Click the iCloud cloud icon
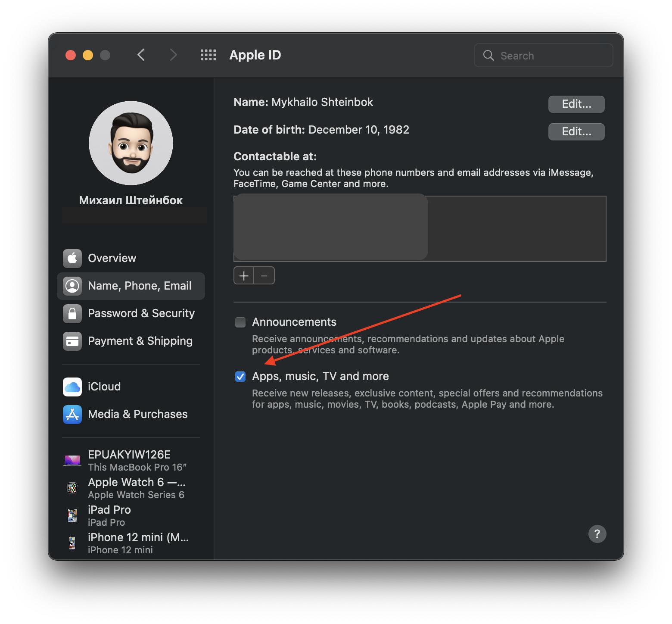This screenshot has width=672, height=624. 72,387
